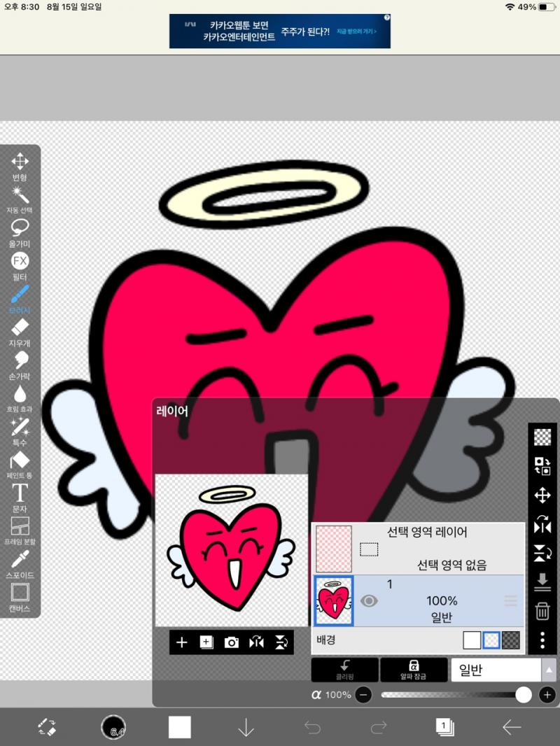The image size is (560, 746).
Task: Select the 자동 선택 magic wand tool
Action: [x=20, y=200]
